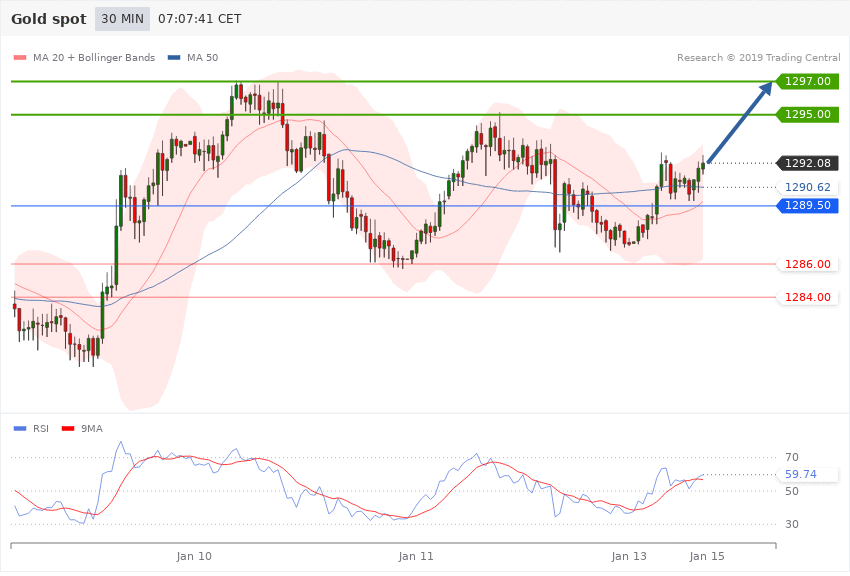Click the 07:07:41 CET timestamp
850x576 pixels.
(x=199, y=19)
